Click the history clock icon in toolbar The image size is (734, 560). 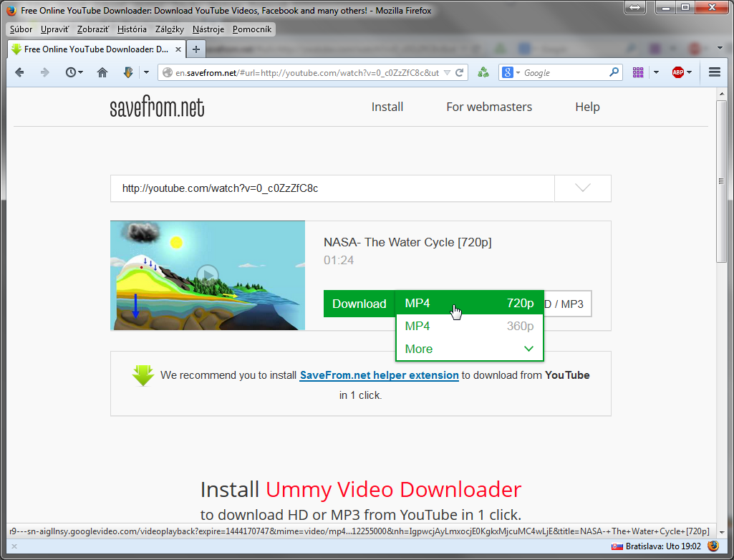pos(71,72)
